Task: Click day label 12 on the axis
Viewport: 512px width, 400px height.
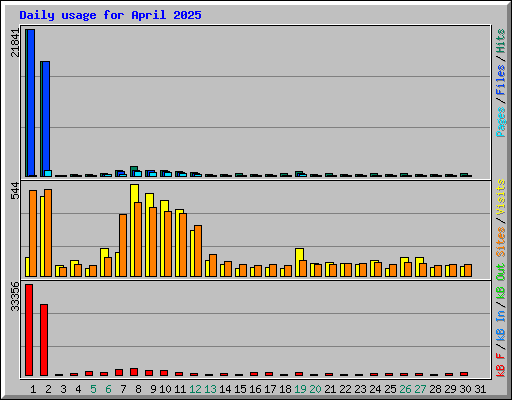Action: [x=195, y=389]
